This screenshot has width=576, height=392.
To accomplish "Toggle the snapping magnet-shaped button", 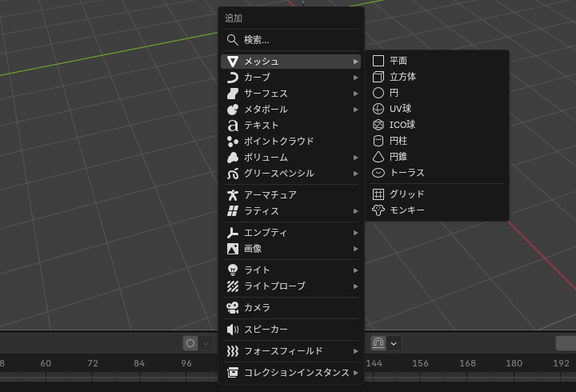I will click(378, 343).
